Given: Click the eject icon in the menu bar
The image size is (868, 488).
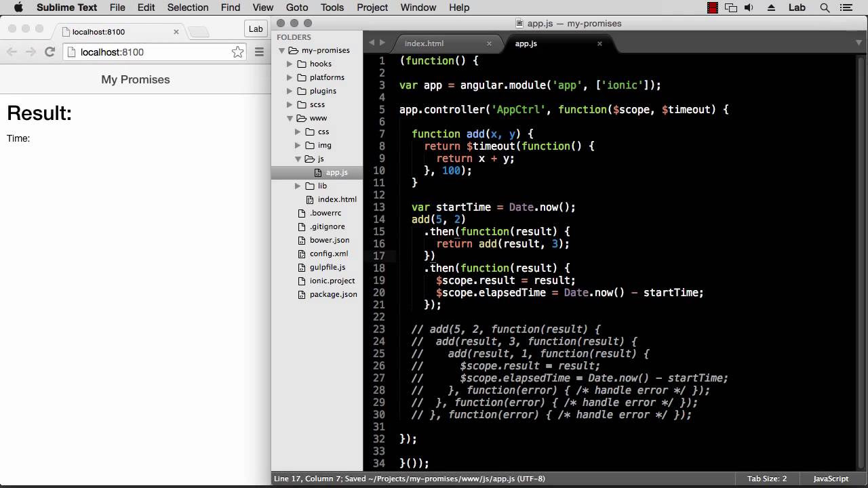Looking at the screenshot, I should click(772, 7).
